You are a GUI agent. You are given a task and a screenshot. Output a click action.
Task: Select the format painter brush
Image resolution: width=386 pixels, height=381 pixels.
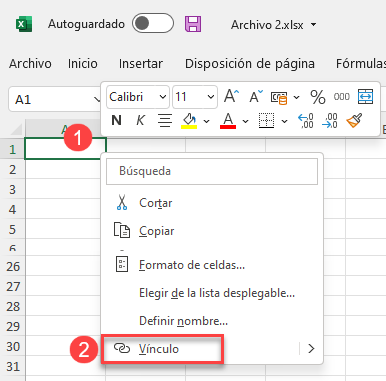(x=354, y=121)
